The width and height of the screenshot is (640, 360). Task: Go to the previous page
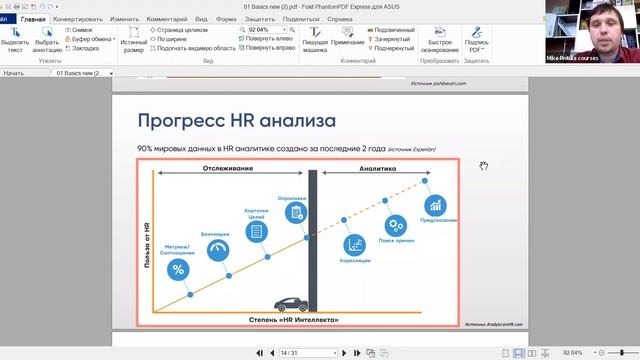[x=272, y=353]
